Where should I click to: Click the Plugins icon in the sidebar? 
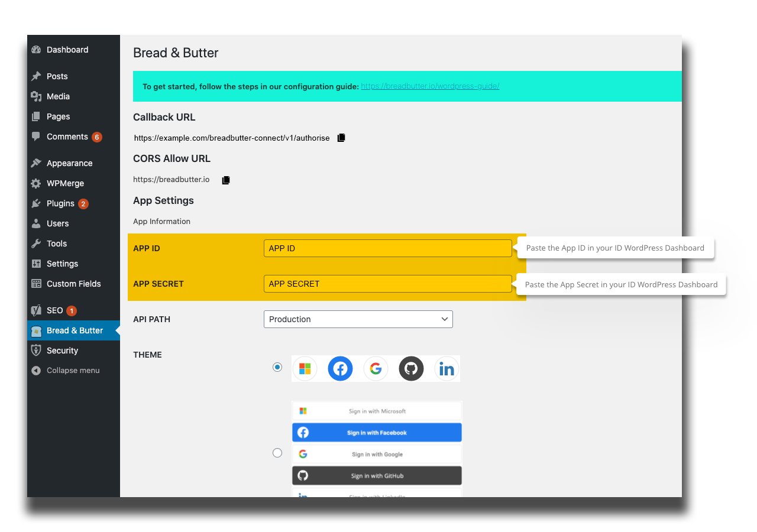(36, 203)
